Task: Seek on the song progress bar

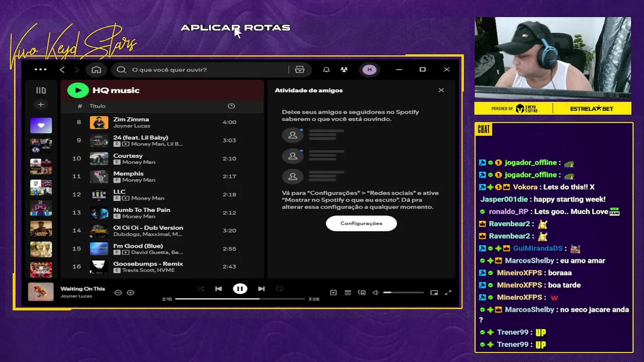Action: click(x=240, y=299)
